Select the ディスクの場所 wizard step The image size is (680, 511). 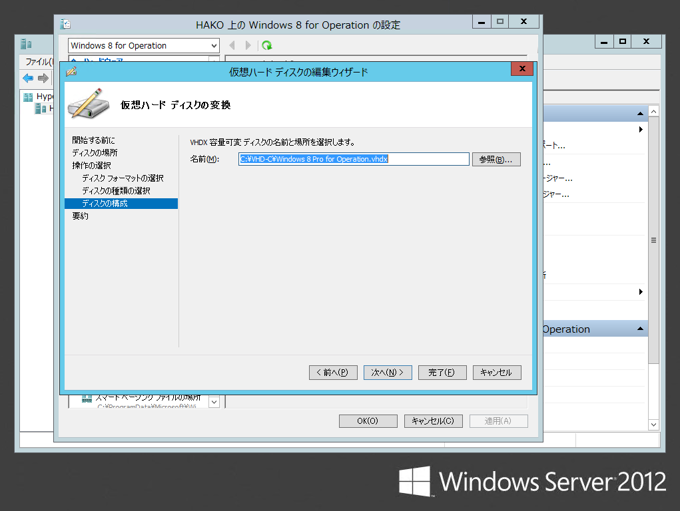[95, 153]
